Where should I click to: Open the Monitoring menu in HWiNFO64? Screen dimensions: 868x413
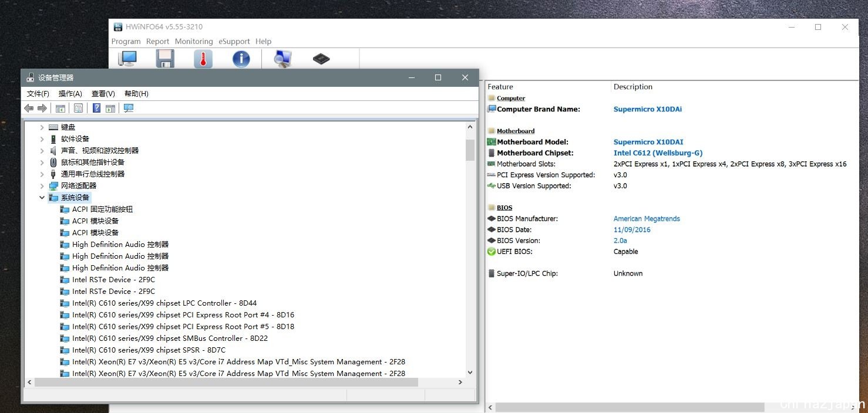pyautogui.click(x=194, y=42)
